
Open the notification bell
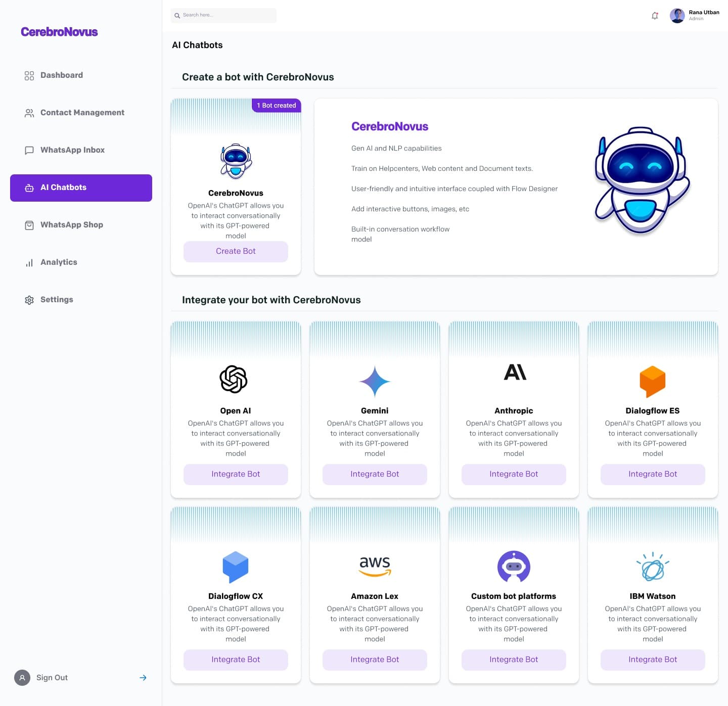coord(655,16)
